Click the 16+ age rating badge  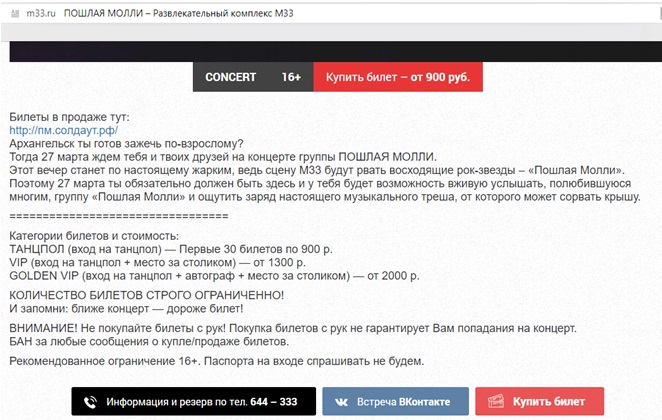tap(291, 77)
